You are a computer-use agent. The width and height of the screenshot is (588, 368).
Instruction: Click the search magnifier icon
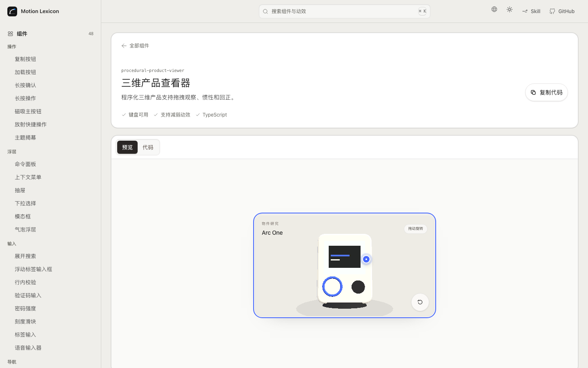(x=265, y=11)
